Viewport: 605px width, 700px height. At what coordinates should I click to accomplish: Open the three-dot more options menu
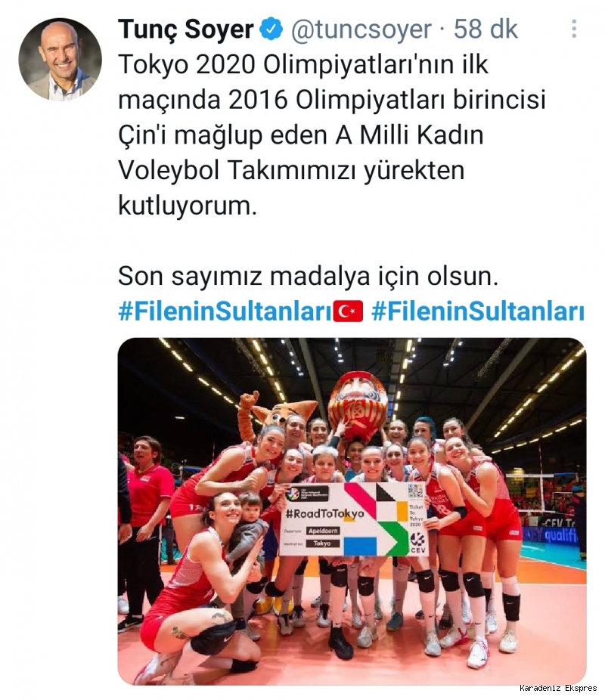tap(574, 29)
